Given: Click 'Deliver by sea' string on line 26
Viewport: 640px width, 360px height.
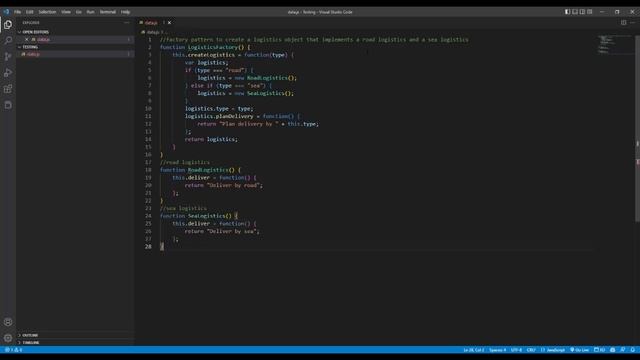Looking at the screenshot, I should point(233,231).
